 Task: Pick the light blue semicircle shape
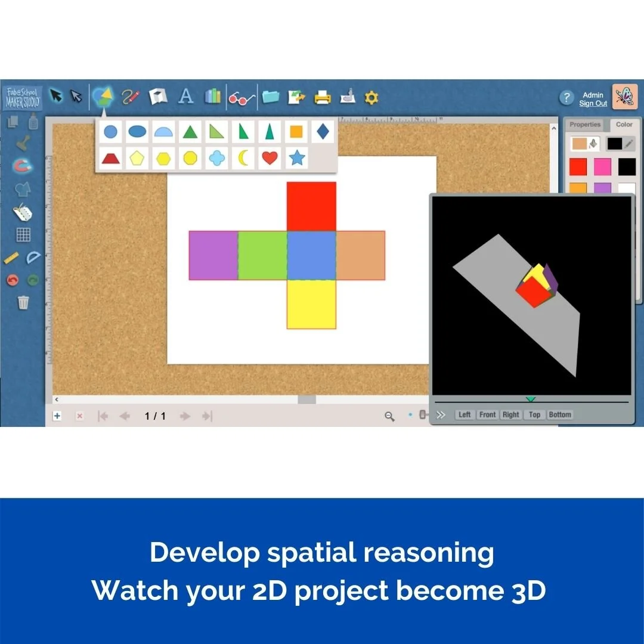pos(163,132)
